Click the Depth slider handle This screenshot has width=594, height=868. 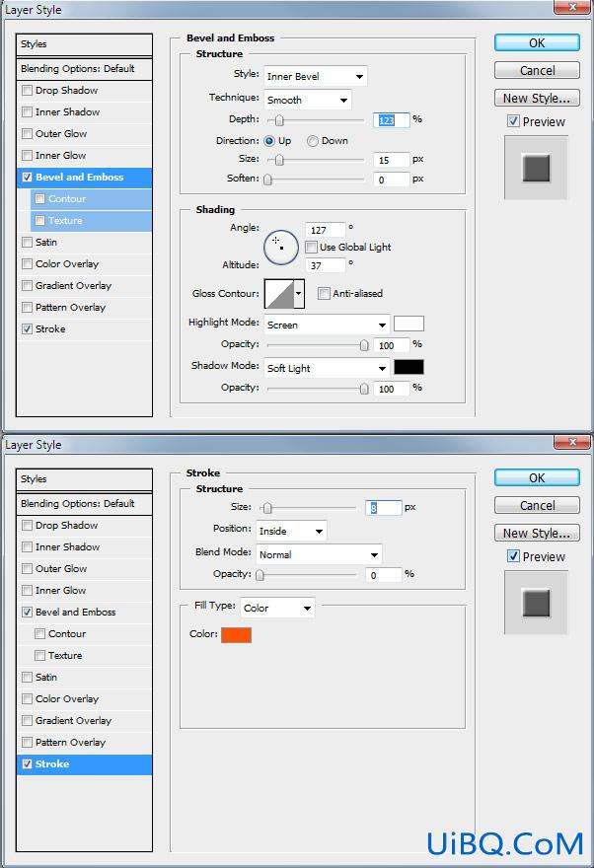pyautogui.click(x=279, y=120)
